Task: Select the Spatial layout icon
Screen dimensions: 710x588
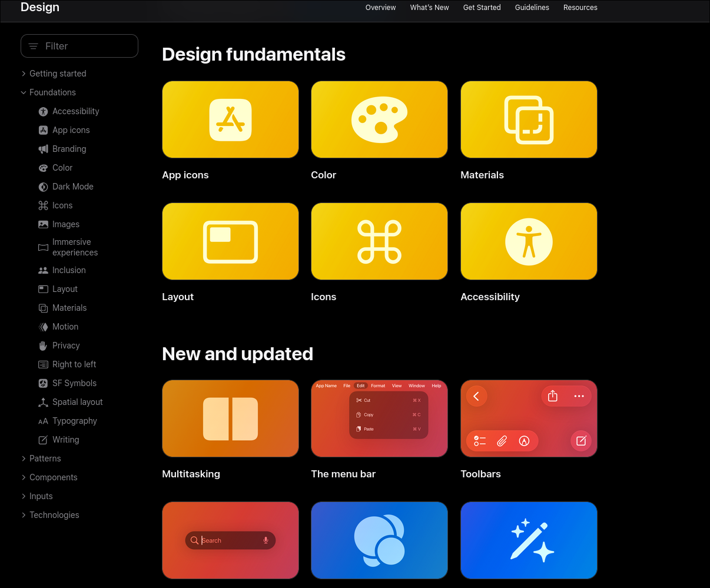Action: 43,402
